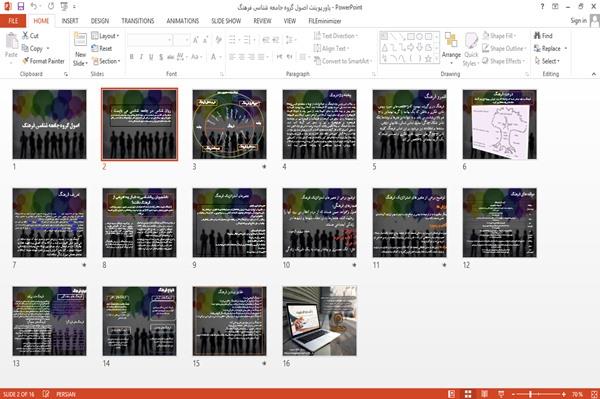Open the Shape Effects dropdown
Image resolution: width=600 pixels, height=399 pixels.
tap(504, 61)
